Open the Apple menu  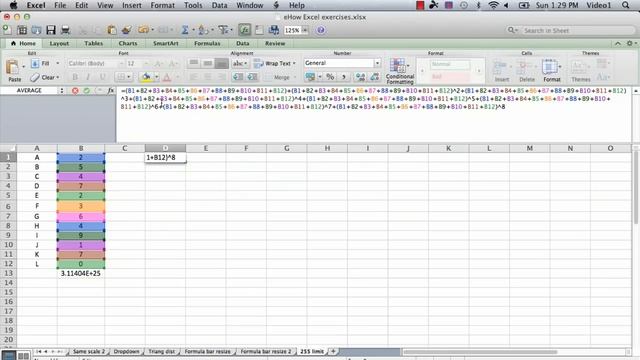click(x=13, y=5)
